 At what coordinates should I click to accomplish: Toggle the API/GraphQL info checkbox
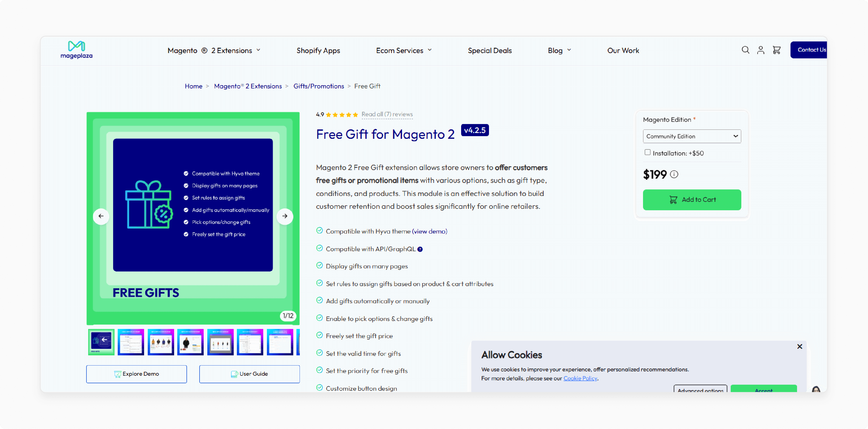(x=419, y=249)
